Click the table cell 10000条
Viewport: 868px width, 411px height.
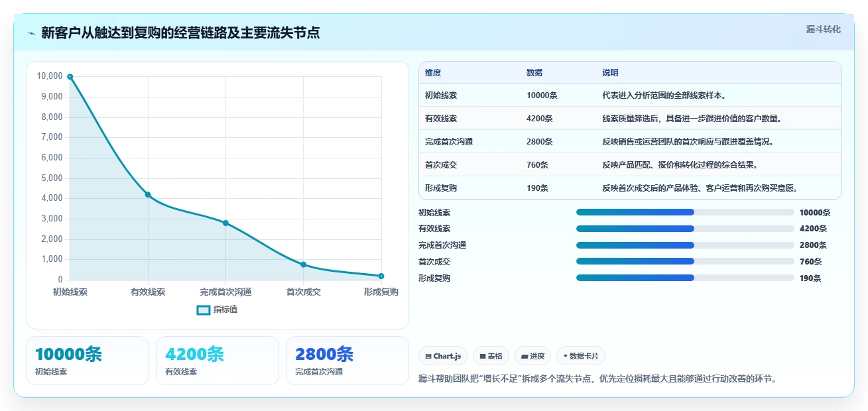tap(542, 95)
